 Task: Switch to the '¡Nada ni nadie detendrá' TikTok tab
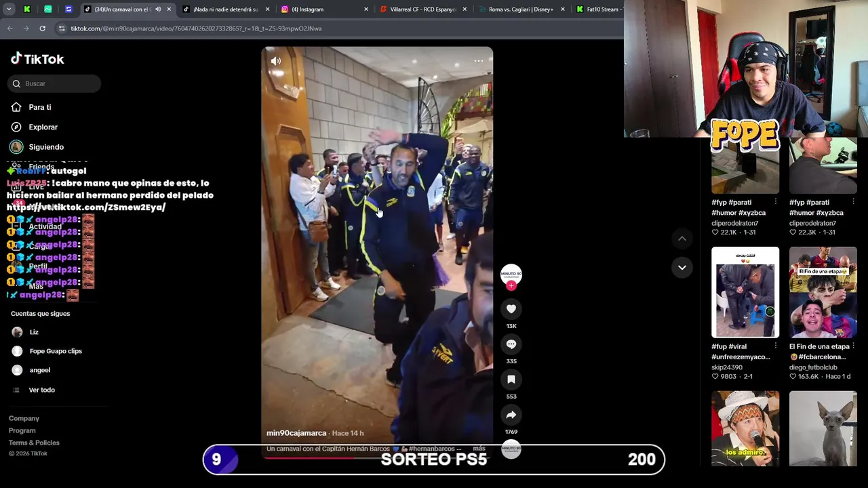[x=225, y=9]
